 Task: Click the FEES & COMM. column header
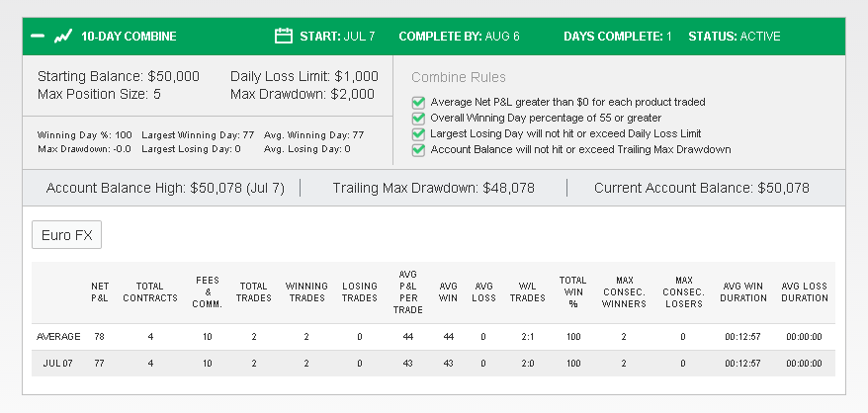coord(207,292)
